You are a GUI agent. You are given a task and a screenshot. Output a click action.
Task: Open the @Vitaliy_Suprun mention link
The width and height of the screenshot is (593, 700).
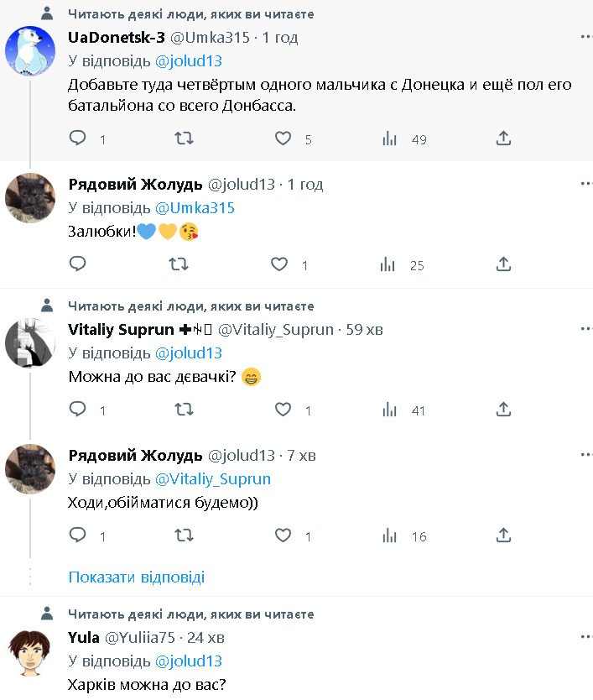[x=213, y=478]
